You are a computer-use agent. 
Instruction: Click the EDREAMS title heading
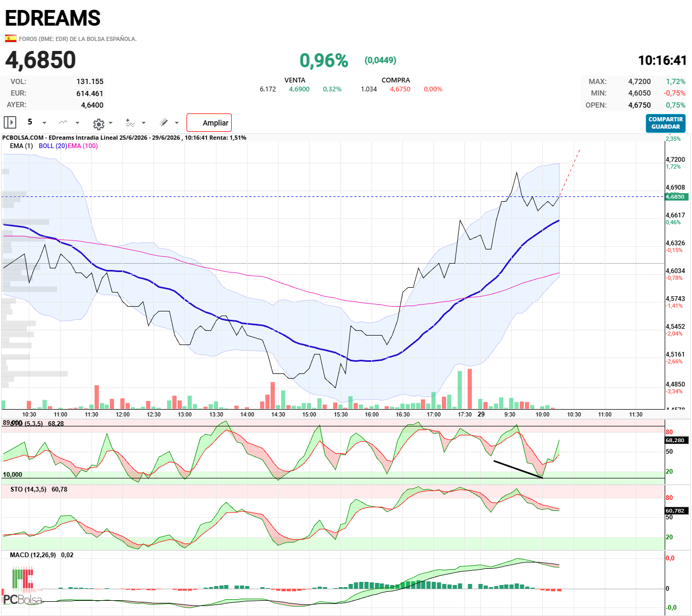(x=53, y=18)
